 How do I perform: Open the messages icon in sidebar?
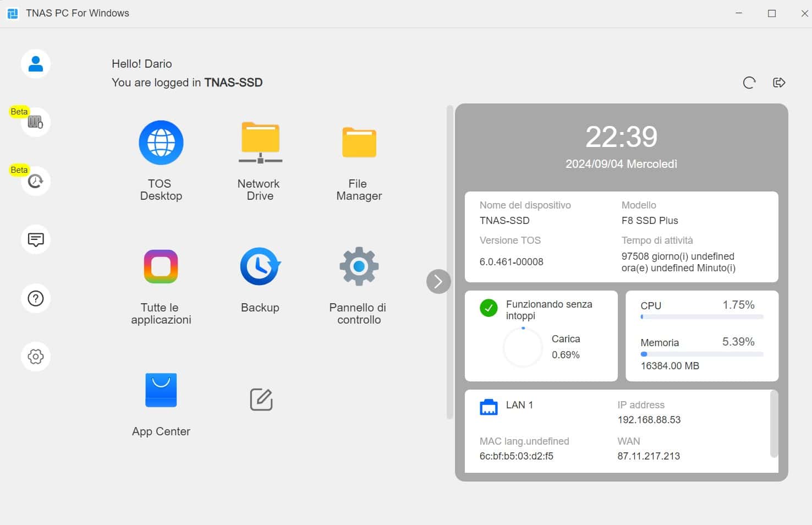point(36,239)
